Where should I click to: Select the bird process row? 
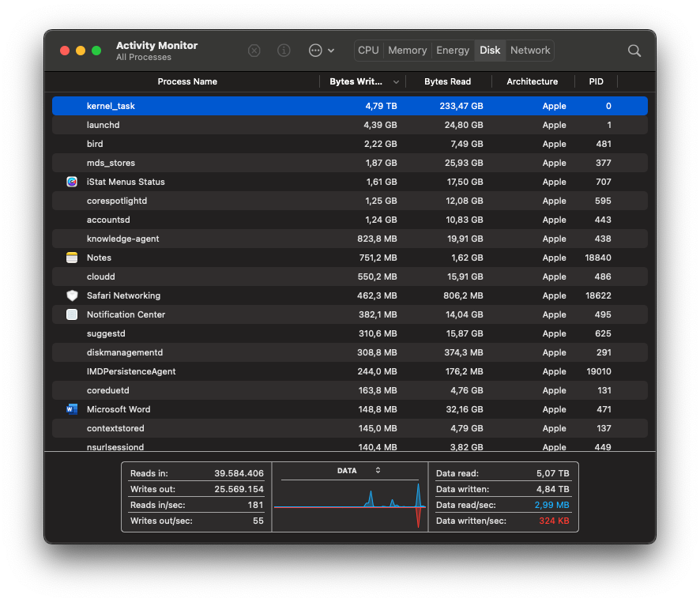pos(350,144)
